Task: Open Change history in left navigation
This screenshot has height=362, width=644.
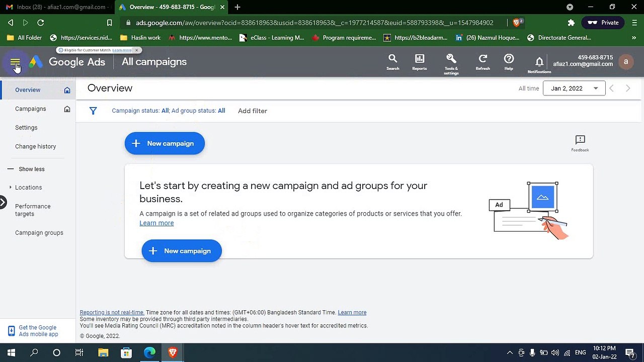Action: point(36,146)
